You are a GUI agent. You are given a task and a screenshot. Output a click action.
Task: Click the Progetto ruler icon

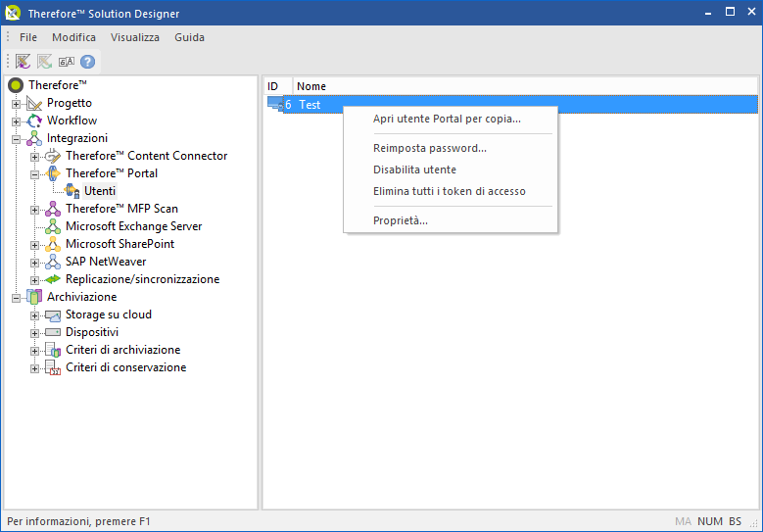click(x=34, y=103)
